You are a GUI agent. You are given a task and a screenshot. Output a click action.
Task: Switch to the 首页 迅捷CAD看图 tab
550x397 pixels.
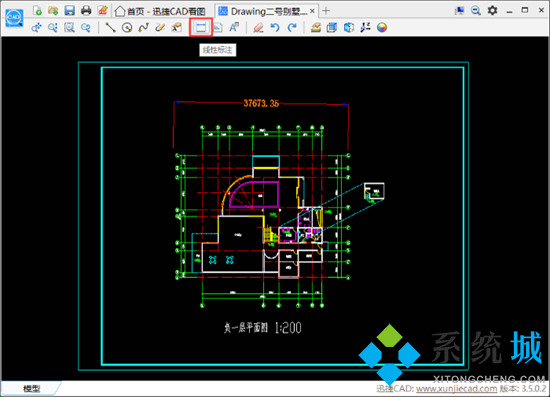click(x=160, y=11)
